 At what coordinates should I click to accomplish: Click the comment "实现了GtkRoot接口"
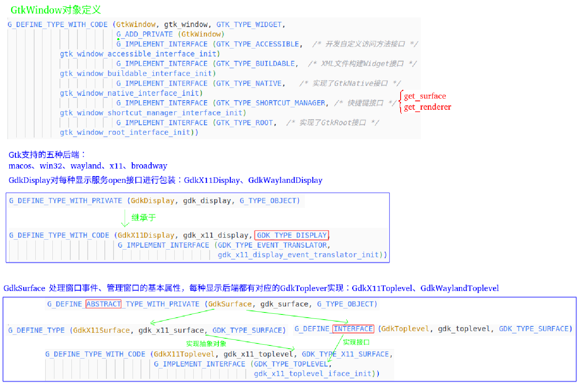(332, 123)
